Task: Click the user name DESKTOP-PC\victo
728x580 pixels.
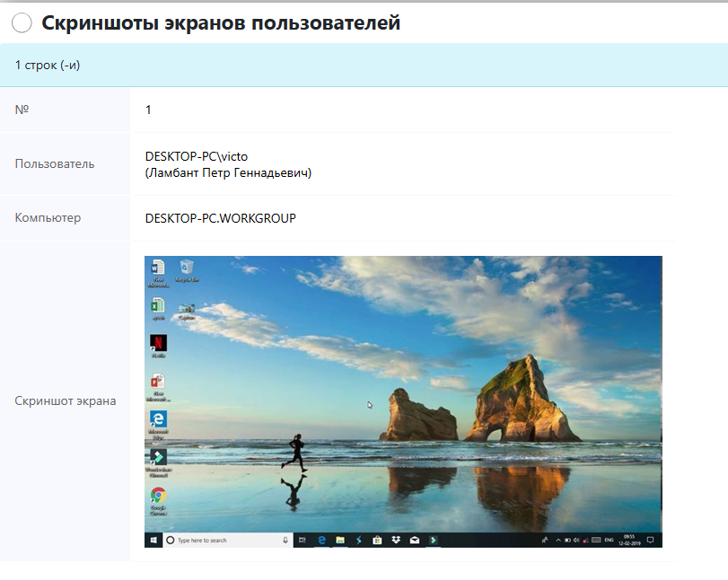Action: tap(196, 156)
